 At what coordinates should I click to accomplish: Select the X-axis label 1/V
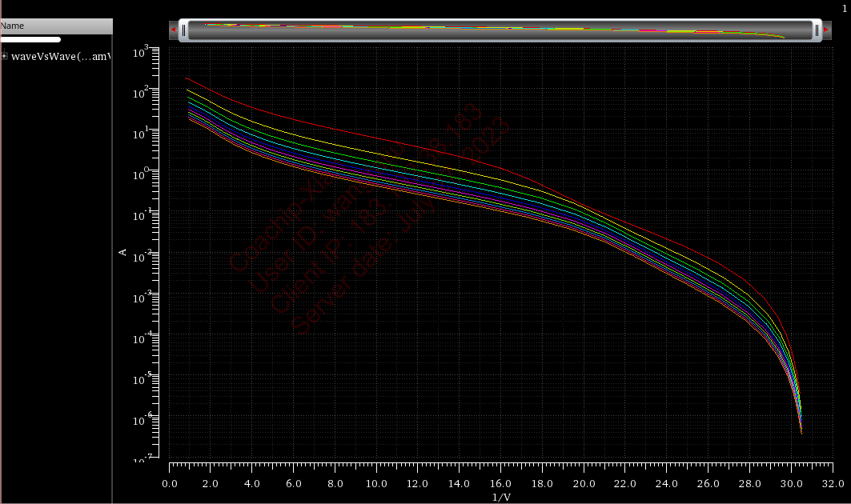500,497
